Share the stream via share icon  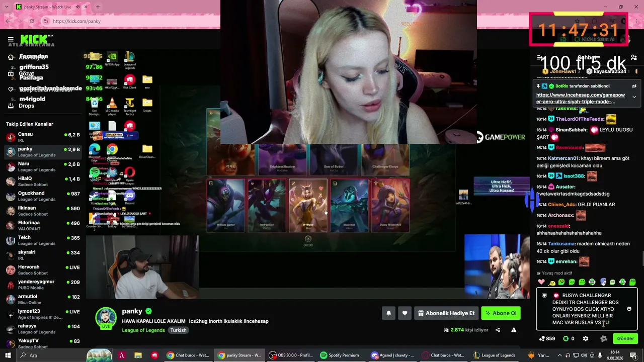[498, 330]
